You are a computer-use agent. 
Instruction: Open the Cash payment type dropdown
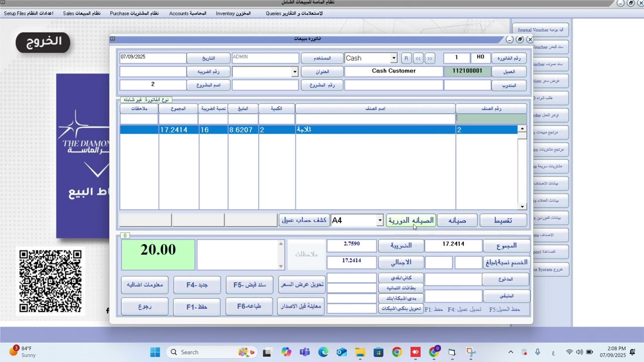point(394,58)
